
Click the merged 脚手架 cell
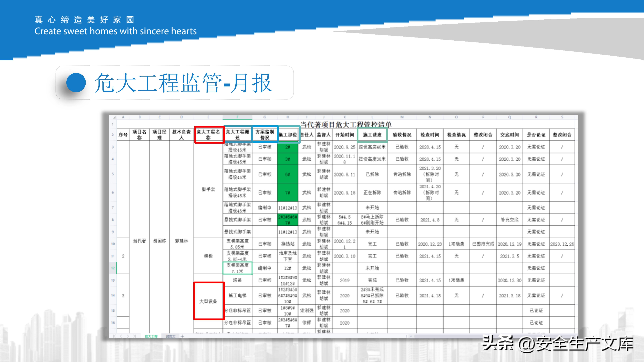(208, 189)
